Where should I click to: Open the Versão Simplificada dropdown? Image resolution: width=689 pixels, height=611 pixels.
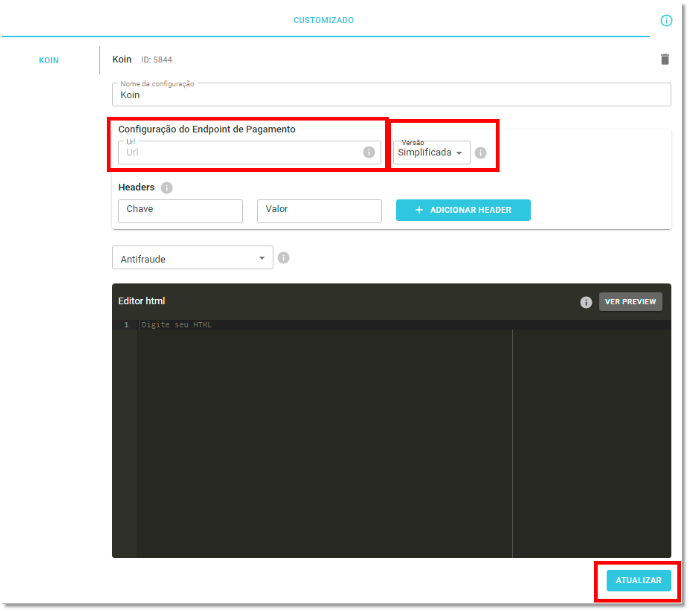(431, 152)
